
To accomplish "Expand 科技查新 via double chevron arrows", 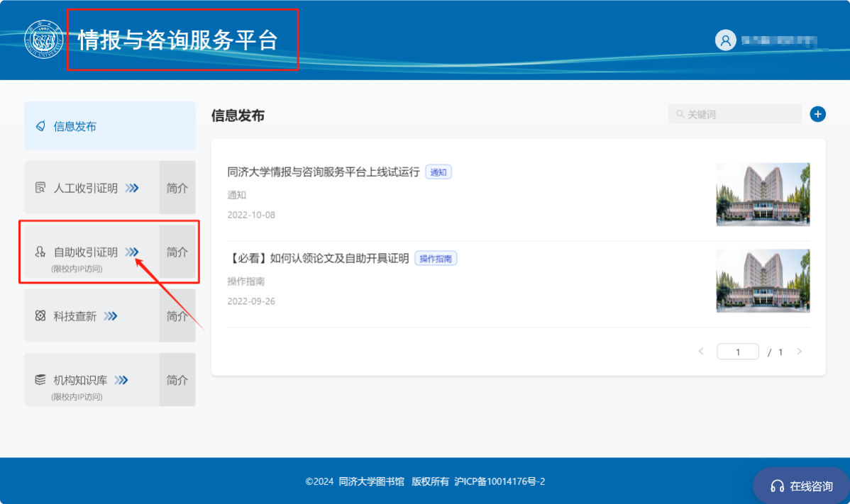I will [x=111, y=316].
